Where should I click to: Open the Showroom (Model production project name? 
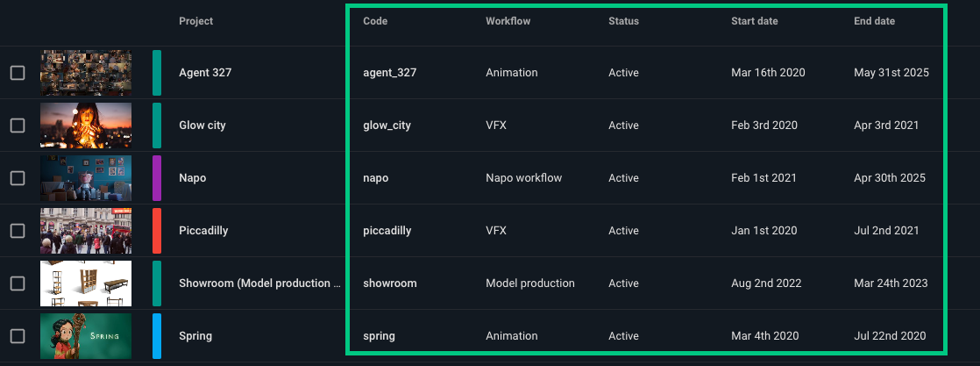(x=259, y=283)
